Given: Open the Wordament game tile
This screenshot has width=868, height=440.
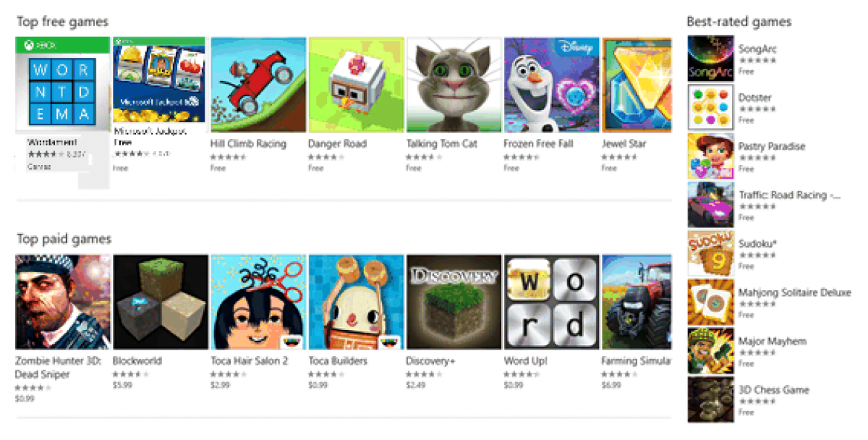Looking at the screenshot, I should click(x=62, y=112).
